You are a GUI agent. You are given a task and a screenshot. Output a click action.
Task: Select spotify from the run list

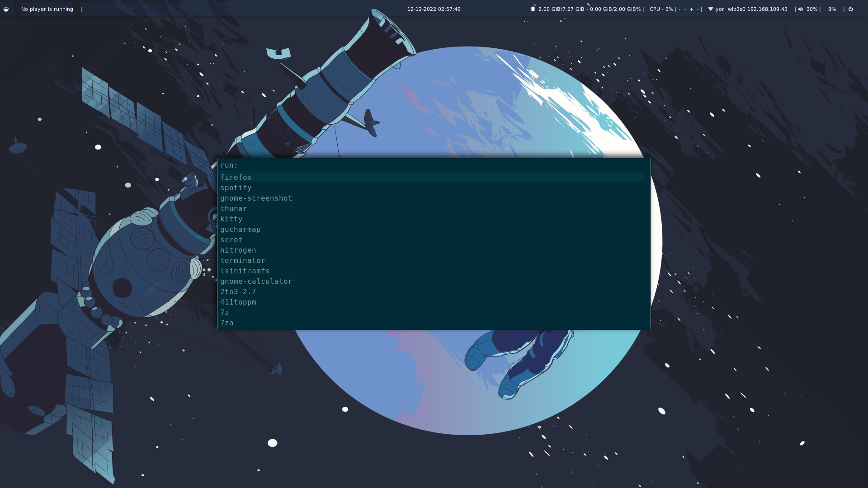[236, 188]
